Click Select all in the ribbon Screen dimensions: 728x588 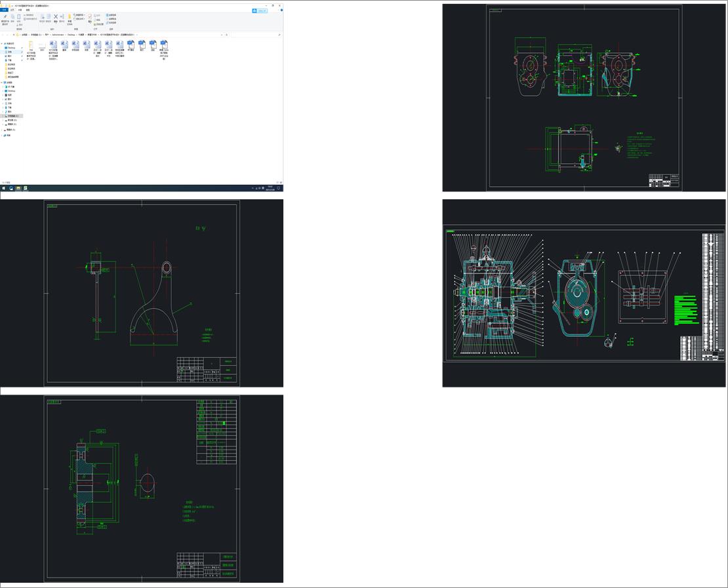[x=111, y=15]
